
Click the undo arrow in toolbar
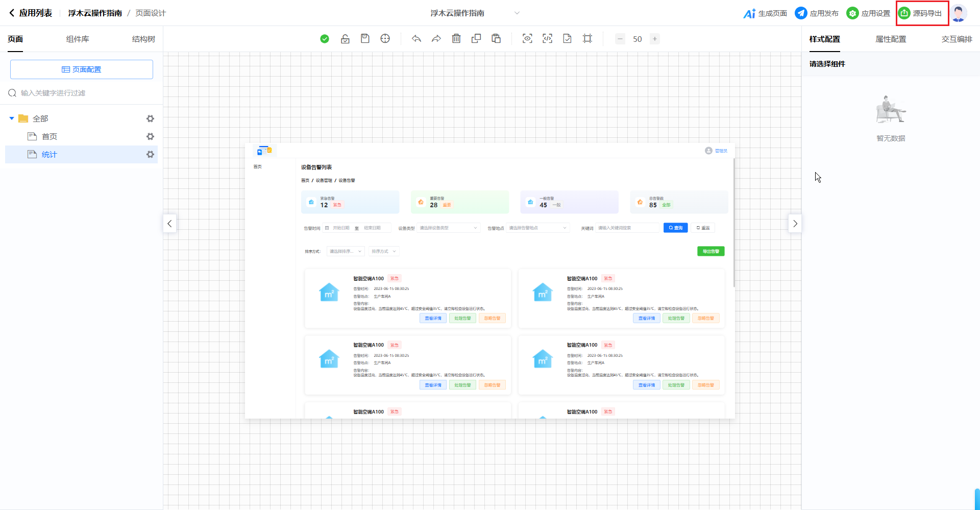(x=416, y=39)
